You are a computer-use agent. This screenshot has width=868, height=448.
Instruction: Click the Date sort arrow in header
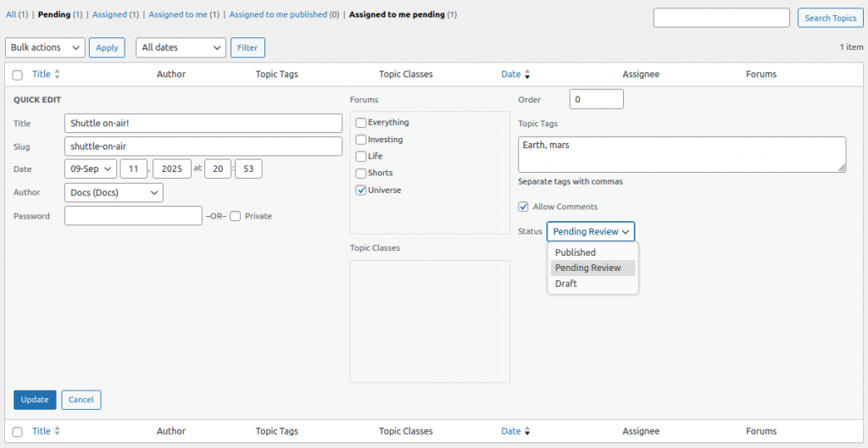pos(527,75)
